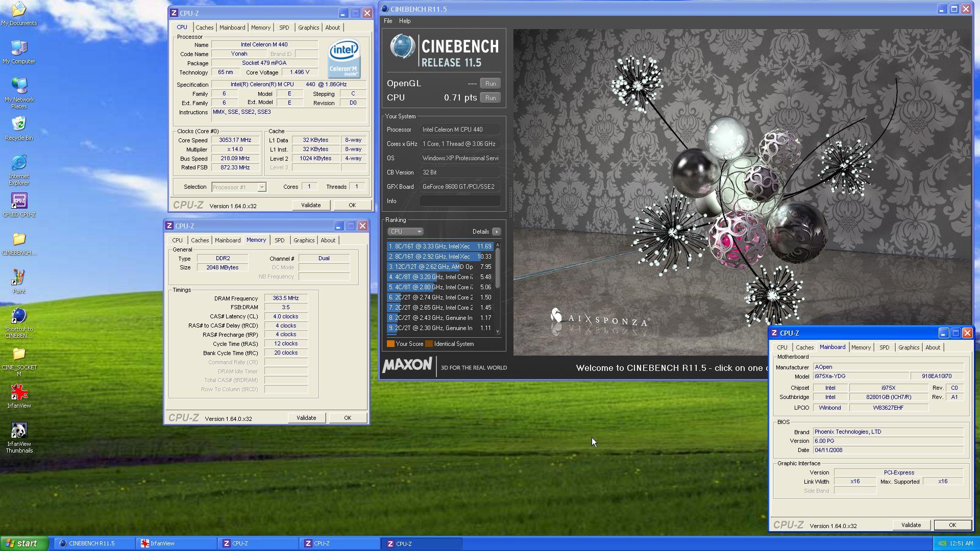The image size is (980, 551).
Task: Click the system tray clock 12:51 AM
Action: [x=961, y=543]
